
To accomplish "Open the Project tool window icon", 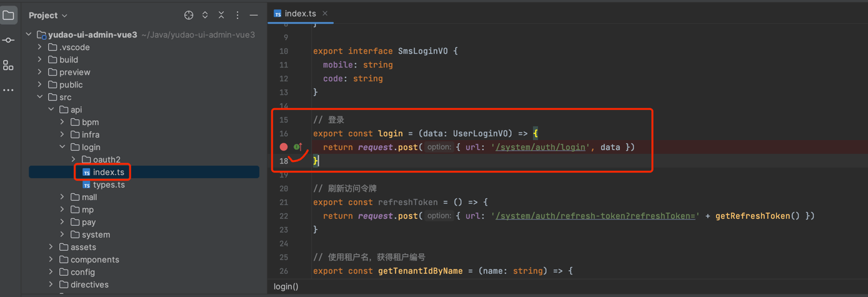I will tap(8, 15).
